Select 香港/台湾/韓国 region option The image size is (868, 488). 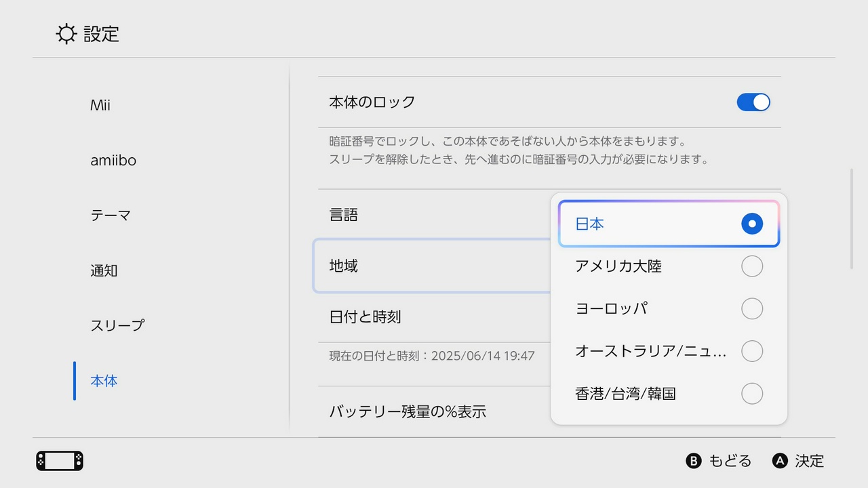(x=669, y=394)
